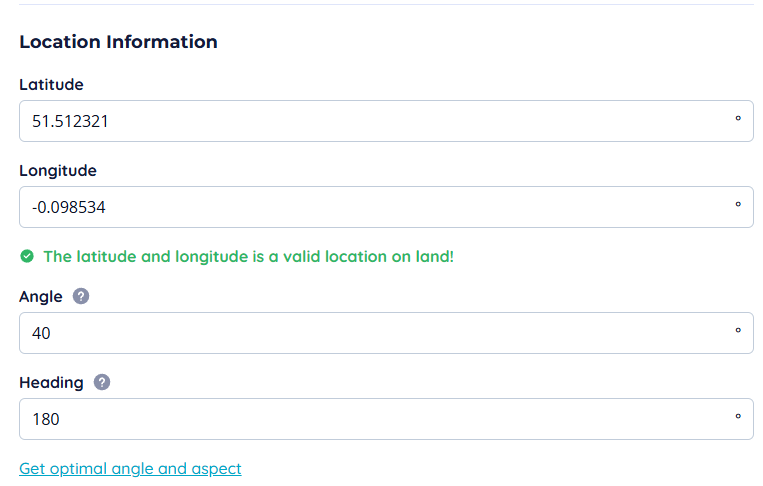This screenshot has height=486, width=763.
Task: Click the Latitude field label
Action: pos(51,85)
